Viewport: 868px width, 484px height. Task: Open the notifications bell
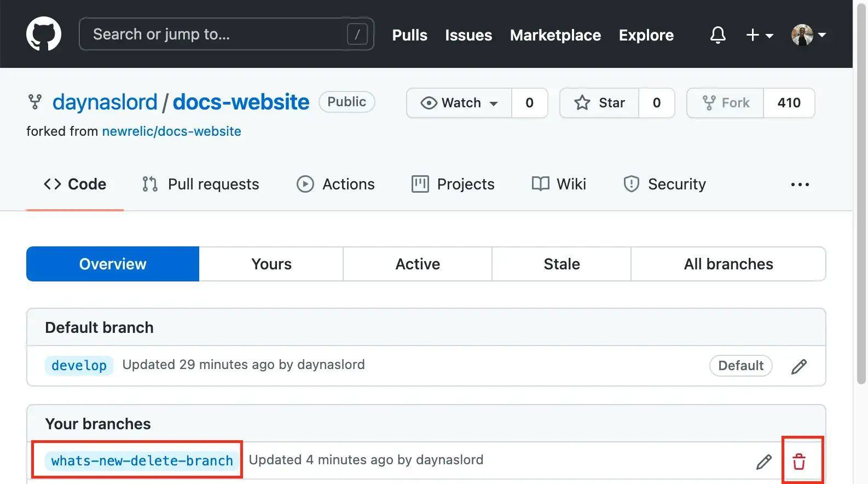click(717, 35)
